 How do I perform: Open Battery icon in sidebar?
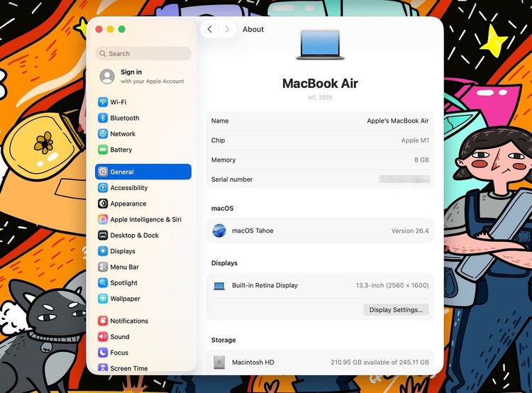[103, 150]
